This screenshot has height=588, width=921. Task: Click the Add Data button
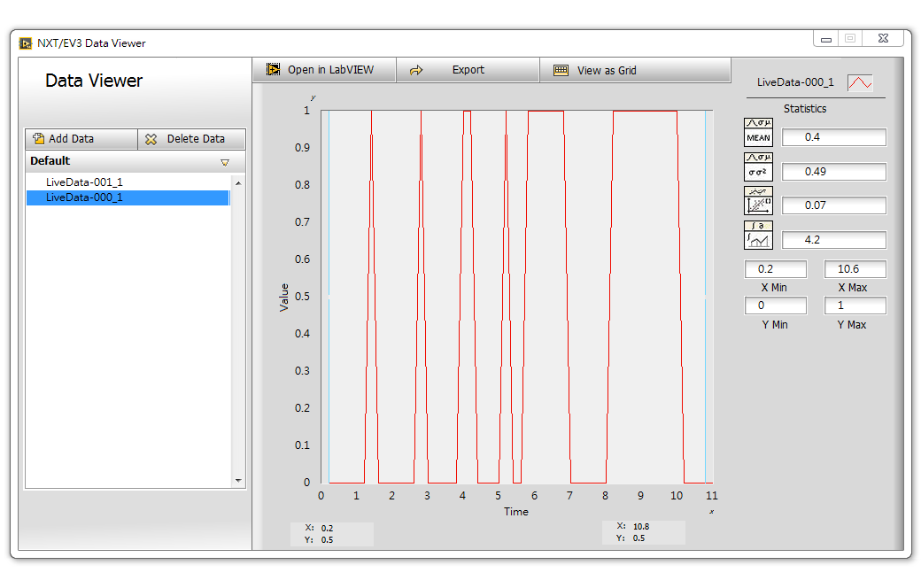click(80, 139)
